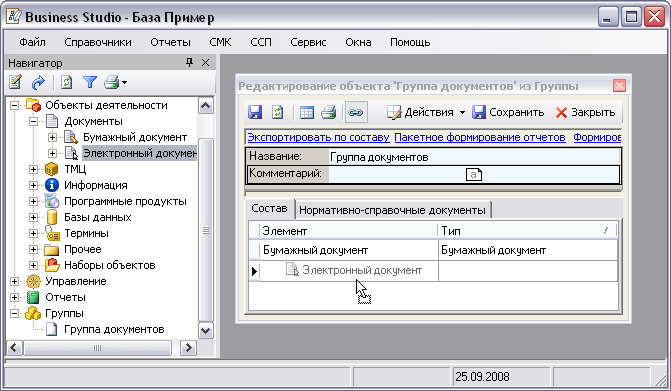Click the cut-off Формиров link
671x391 pixels.
pos(597,137)
